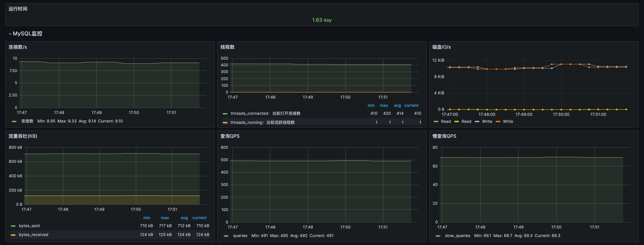This screenshot has height=245, width=644.
Task: Open the 流量吞吐(KB) panel title menu
Action: pyautogui.click(x=23, y=136)
